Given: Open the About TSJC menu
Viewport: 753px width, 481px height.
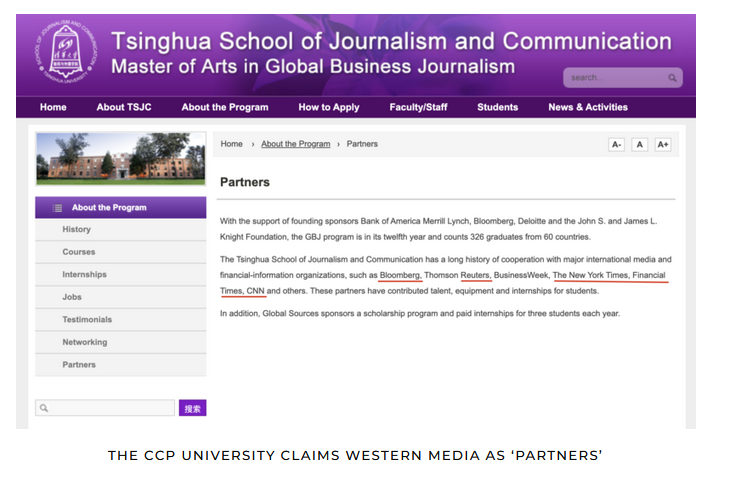Looking at the screenshot, I should [124, 107].
